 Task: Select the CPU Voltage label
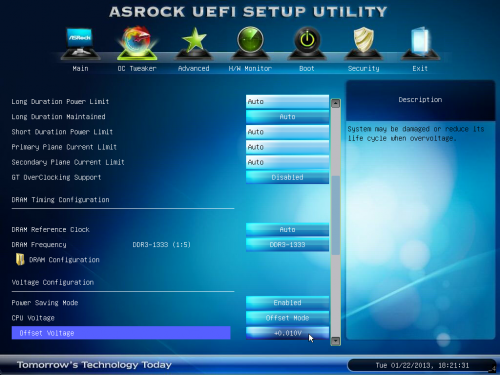[33, 318]
